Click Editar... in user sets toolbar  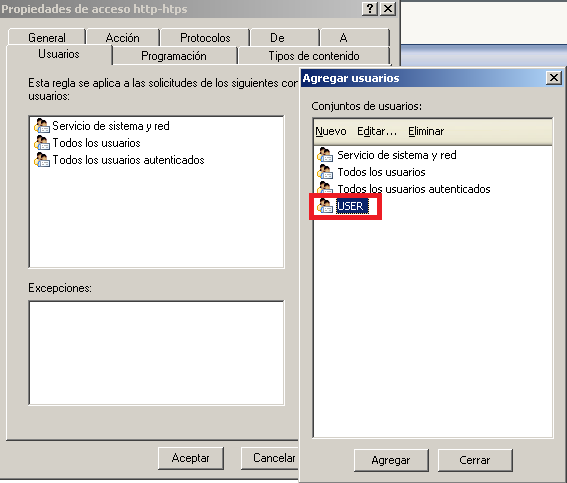click(x=377, y=131)
